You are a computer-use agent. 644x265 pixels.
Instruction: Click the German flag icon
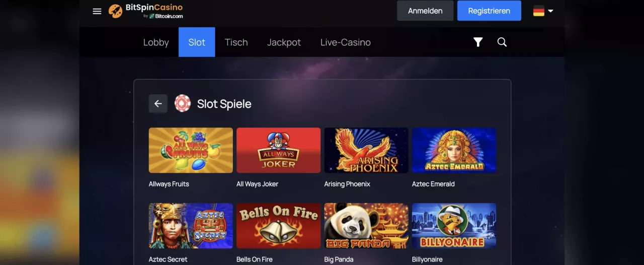[x=539, y=11]
